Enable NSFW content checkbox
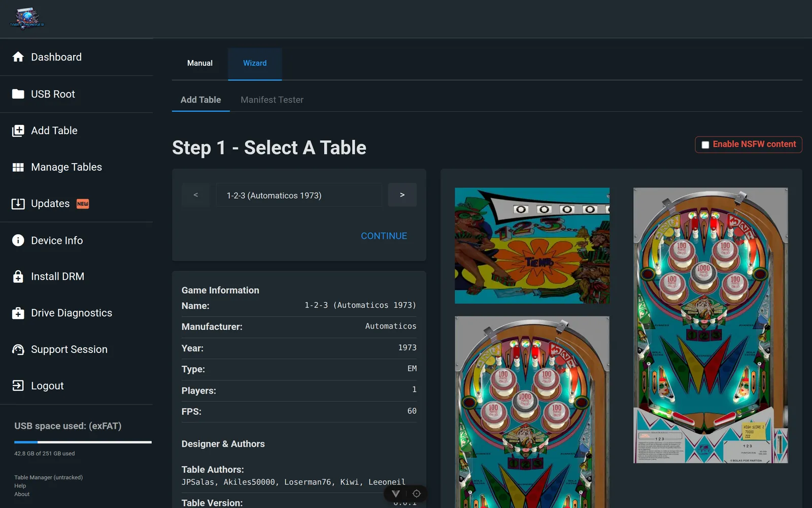Screen dimensions: 812x508 pos(705,145)
